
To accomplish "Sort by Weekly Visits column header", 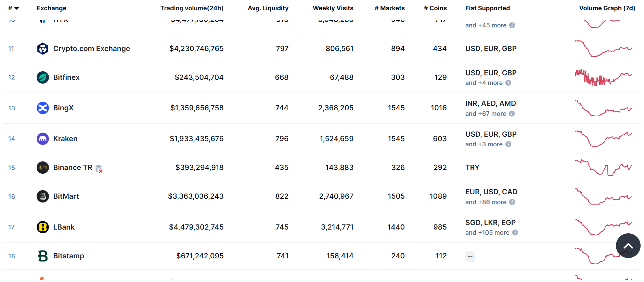I will click(333, 8).
